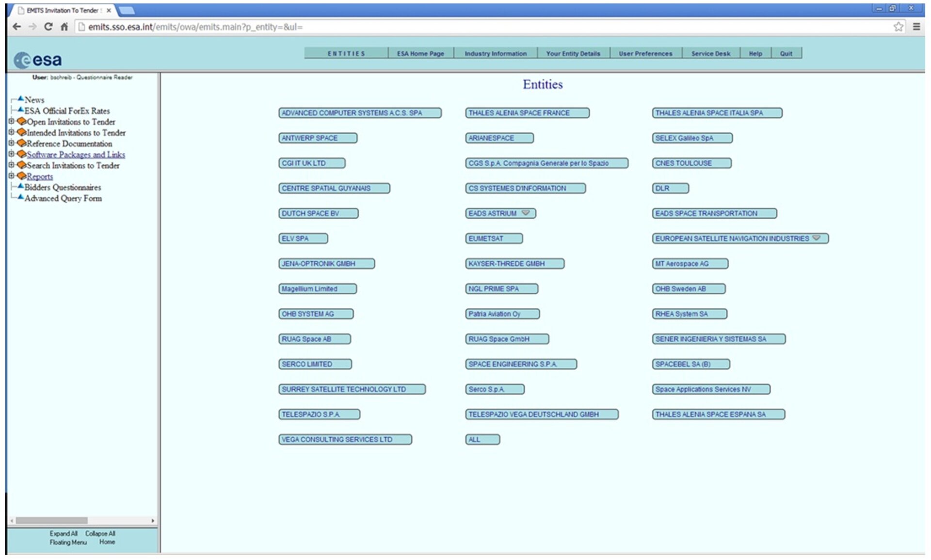Open Service Desk menu item

point(711,53)
